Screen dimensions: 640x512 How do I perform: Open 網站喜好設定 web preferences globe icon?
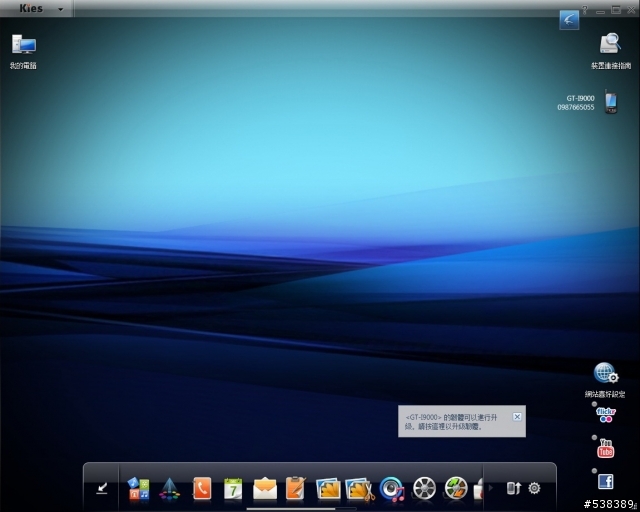[x=606, y=373]
